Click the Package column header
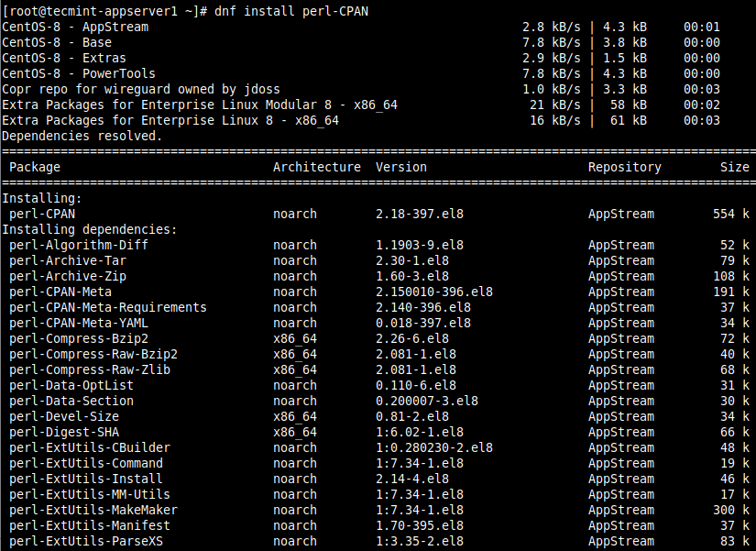The image size is (756, 551). 35,167
